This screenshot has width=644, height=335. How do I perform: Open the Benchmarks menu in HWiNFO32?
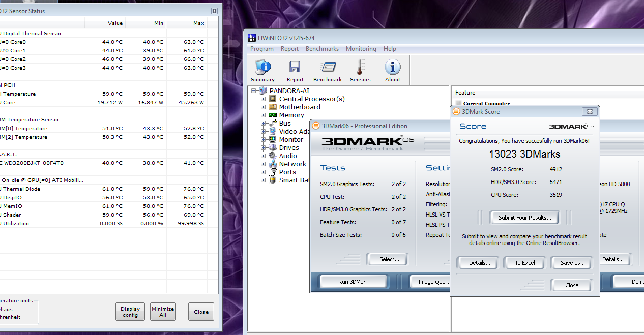click(322, 49)
